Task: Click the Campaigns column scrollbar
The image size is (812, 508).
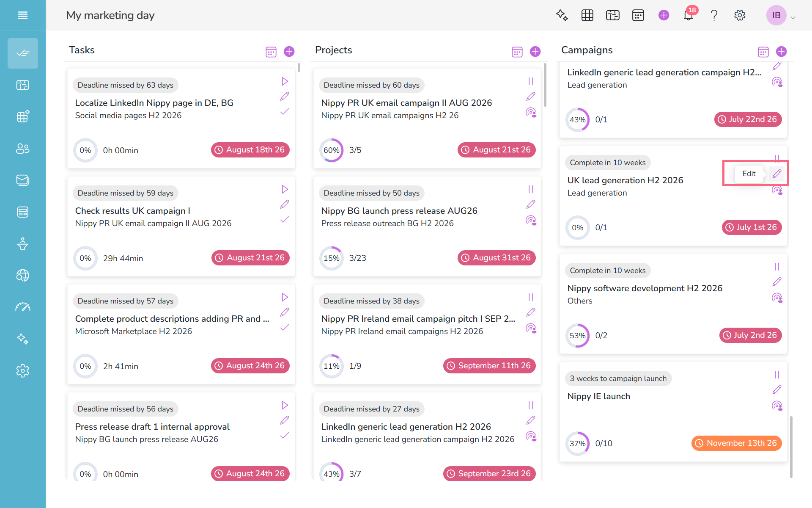Action: [x=791, y=447]
